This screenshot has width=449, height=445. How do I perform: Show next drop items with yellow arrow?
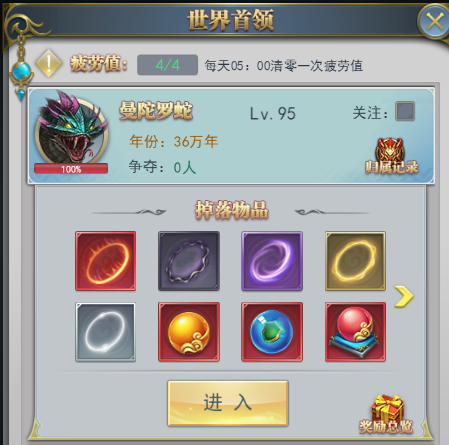(404, 296)
